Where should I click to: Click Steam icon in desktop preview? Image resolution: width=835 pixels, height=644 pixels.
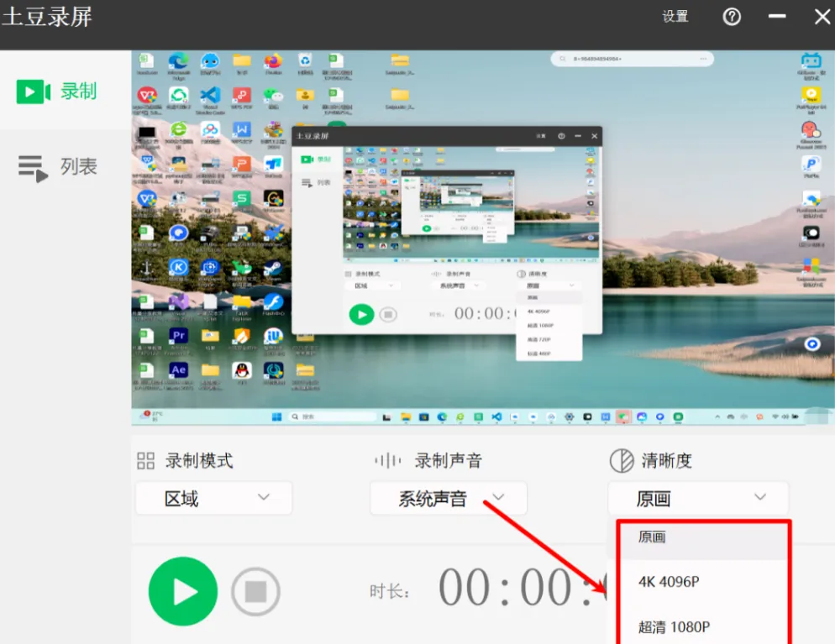point(273,267)
